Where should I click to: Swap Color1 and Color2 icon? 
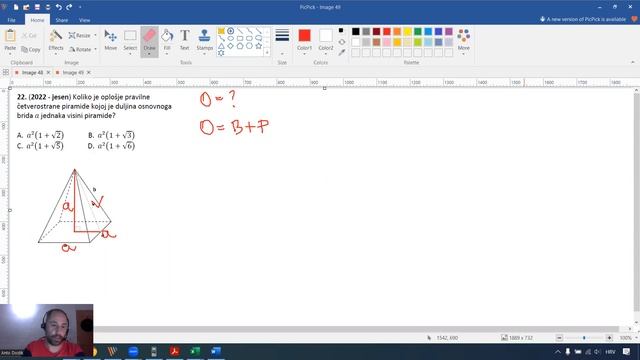tap(342, 42)
